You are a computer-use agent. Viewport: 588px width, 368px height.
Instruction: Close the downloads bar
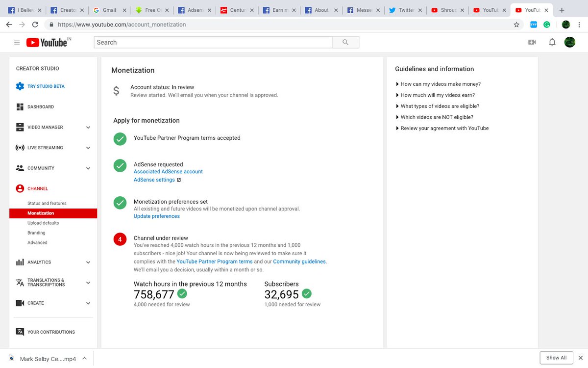580,358
